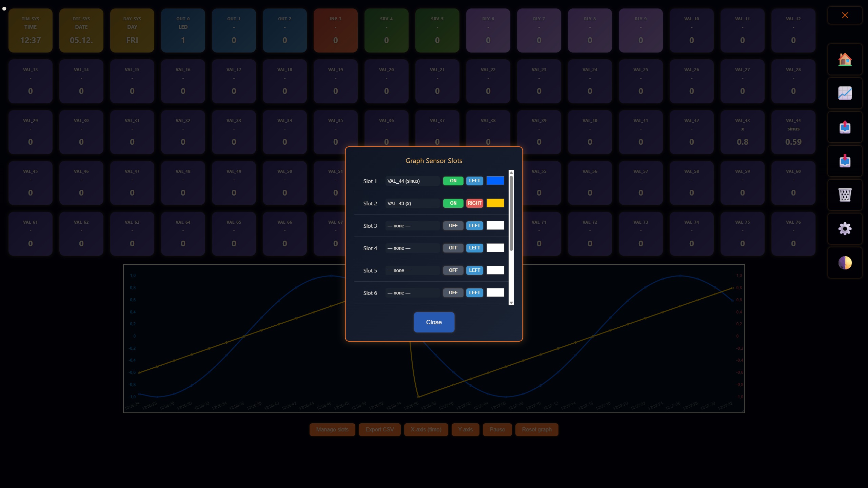Image resolution: width=868 pixels, height=488 pixels.
Task: Open Slot 1 sensor dropdown VAL_44 (sinus)
Action: click(412, 181)
